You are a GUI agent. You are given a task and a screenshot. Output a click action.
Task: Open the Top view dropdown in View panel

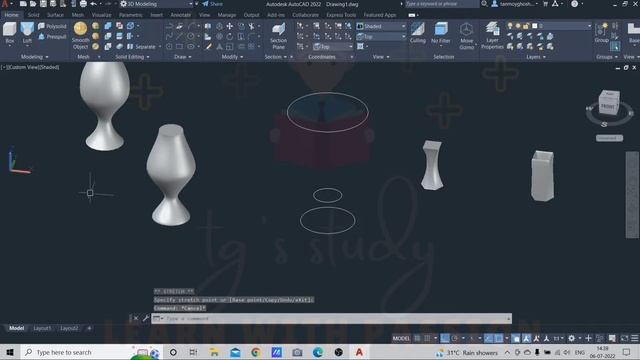pos(381,37)
